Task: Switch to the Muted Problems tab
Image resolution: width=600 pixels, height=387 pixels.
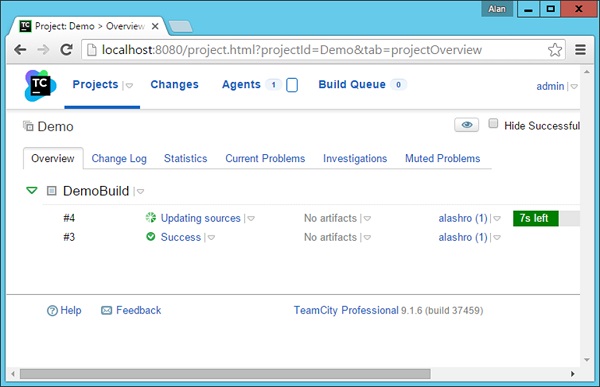Action: (x=443, y=158)
